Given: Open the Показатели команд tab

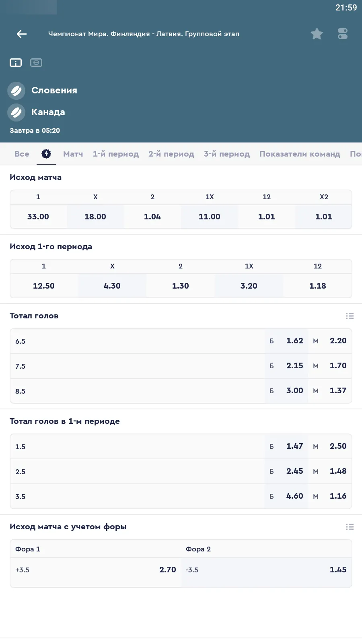Looking at the screenshot, I should pos(300,154).
